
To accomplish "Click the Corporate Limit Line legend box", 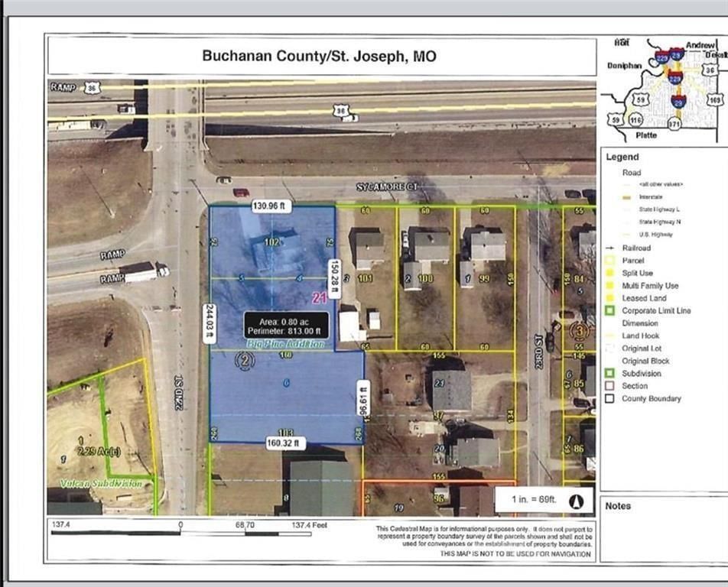I will pos(609,310).
